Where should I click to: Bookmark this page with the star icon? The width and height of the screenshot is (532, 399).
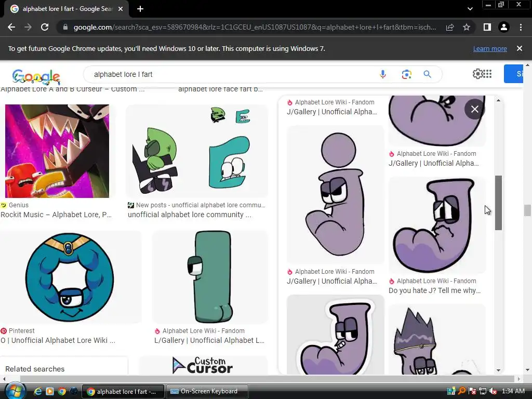pyautogui.click(x=467, y=27)
